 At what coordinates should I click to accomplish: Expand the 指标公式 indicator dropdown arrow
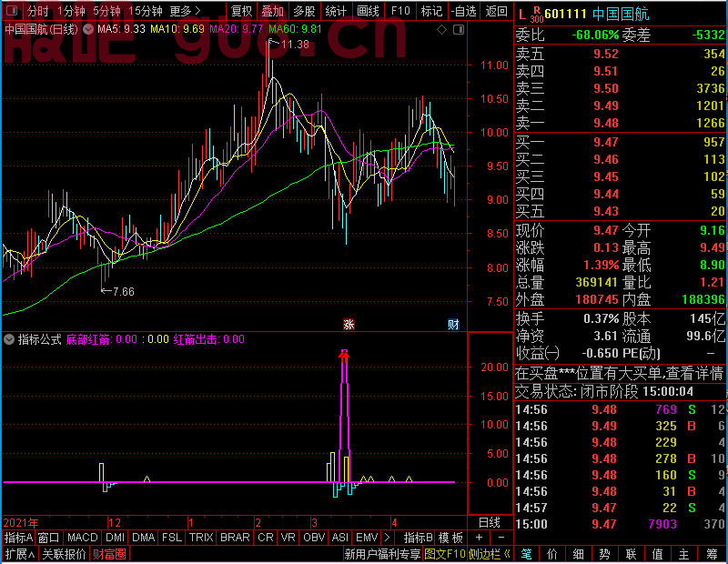(9, 339)
